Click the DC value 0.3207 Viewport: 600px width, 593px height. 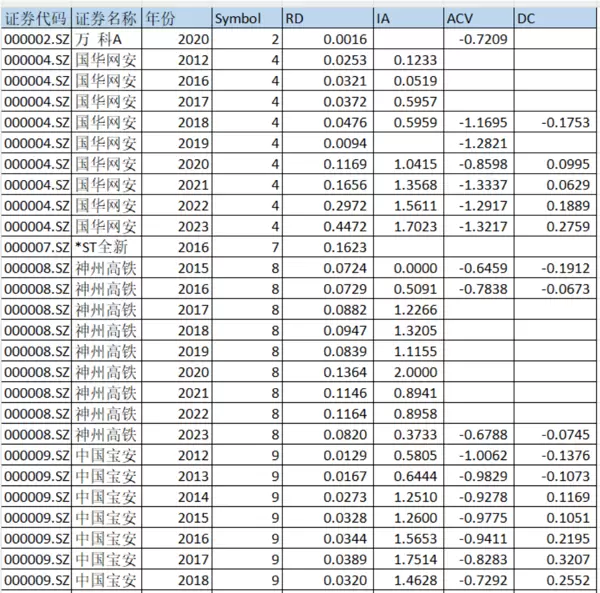(562, 559)
